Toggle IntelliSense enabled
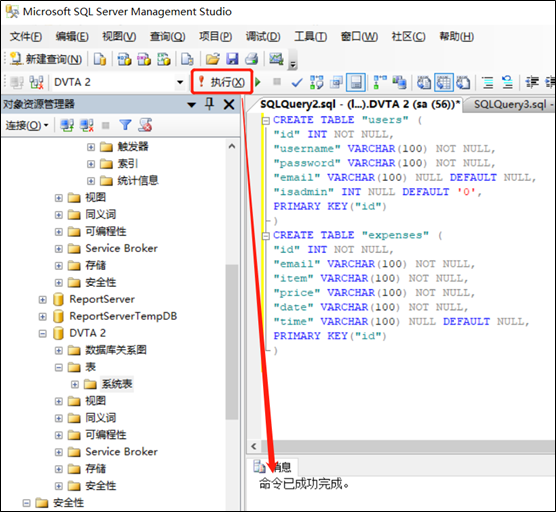The height and width of the screenshot is (512, 556). pyautogui.click(x=356, y=82)
